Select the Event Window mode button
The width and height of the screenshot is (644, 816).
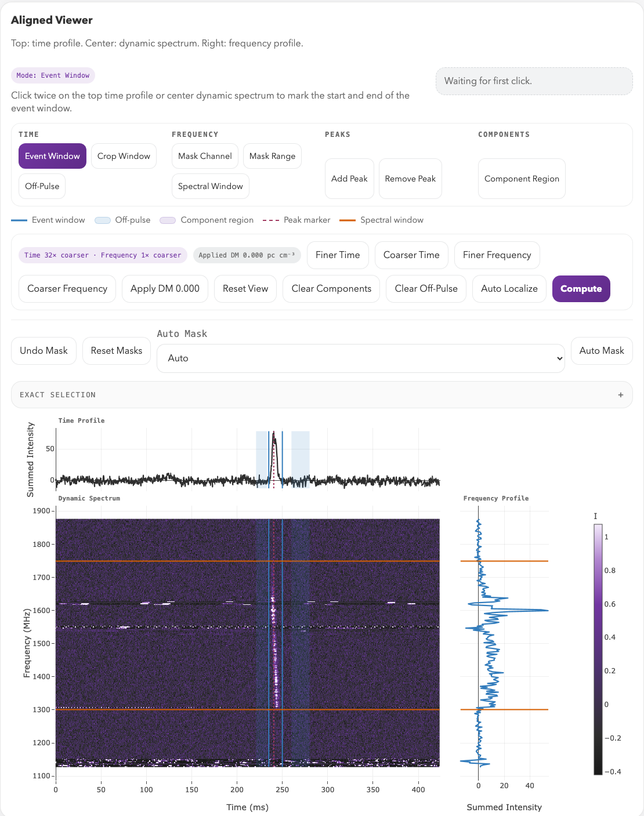pyautogui.click(x=52, y=156)
